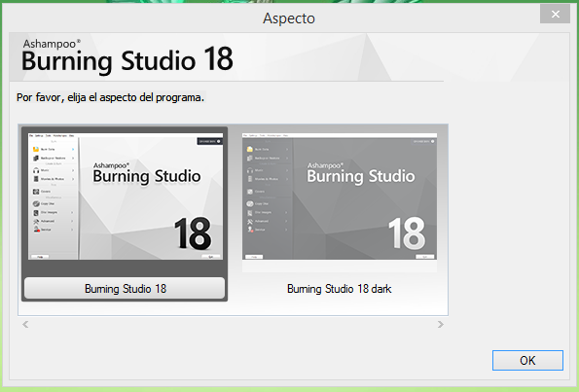
Task: Click the Burning Studio 18 dark label
Action: pyautogui.click(x=339, y=289)
